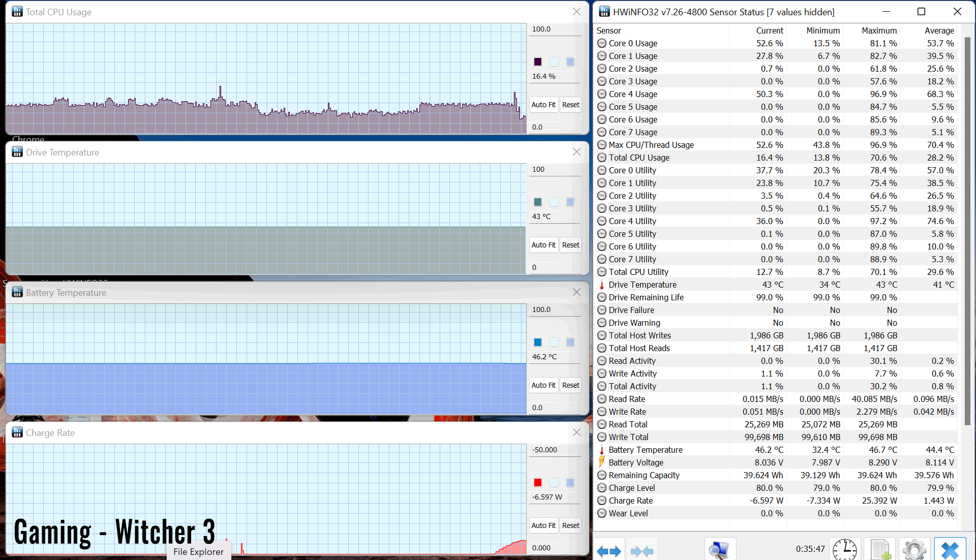Click the circle icon beside Total Host Writes
Viewport: 976px width, 560px height.
[602, 335]
